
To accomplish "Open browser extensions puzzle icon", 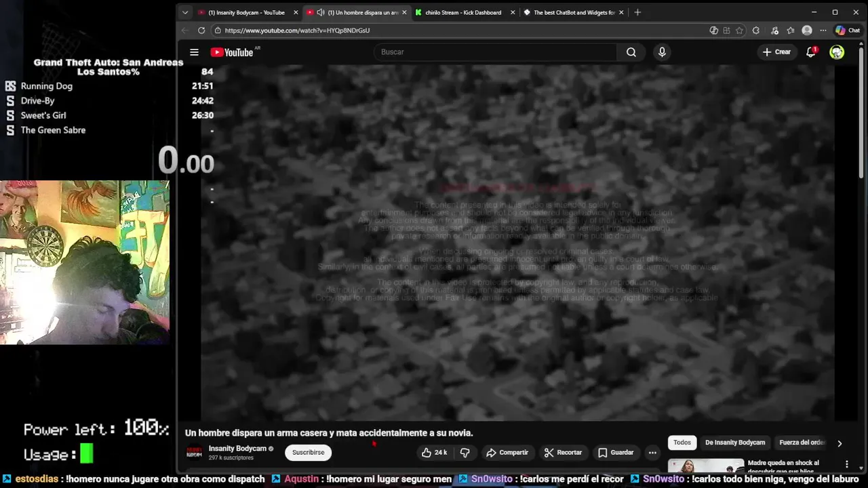I will [x=756, y=30].
